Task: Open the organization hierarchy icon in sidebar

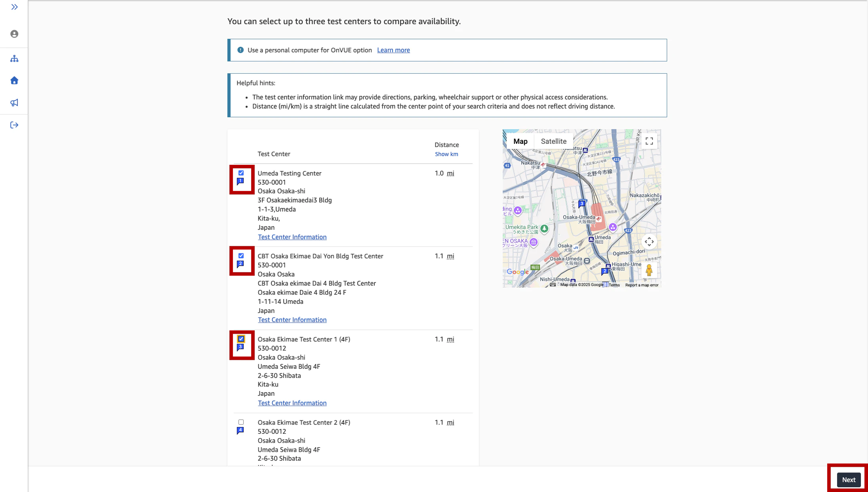Action: pyautogui.click(x=14, y=59)
